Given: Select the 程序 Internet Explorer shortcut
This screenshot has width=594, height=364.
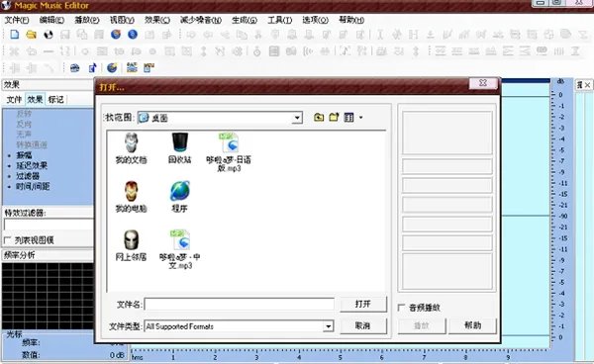Looking at the screenshot, I should pos(179,197).
